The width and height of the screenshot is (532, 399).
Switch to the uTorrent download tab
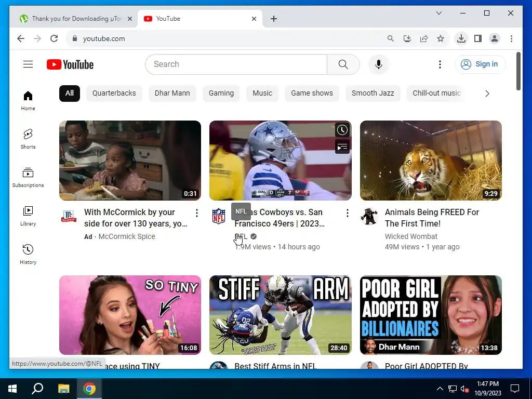pyautogui.click(x=72, y=19)
